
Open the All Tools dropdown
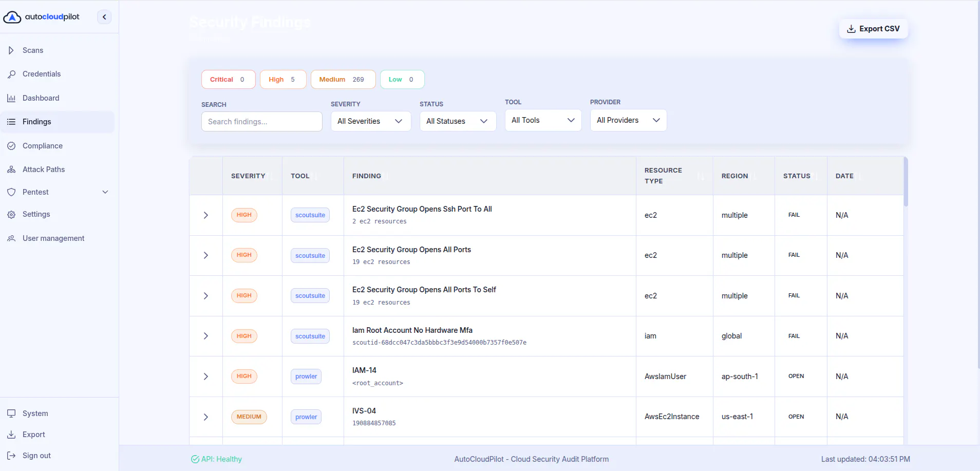coord(543,120)
